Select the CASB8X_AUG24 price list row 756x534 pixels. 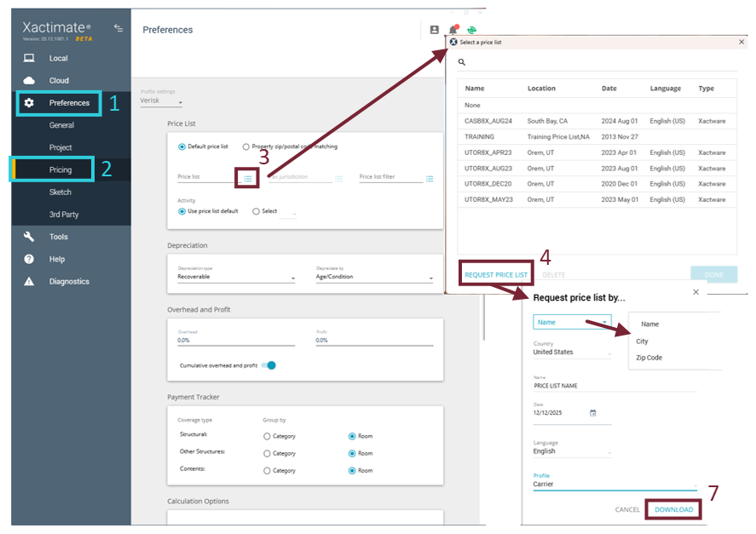pyautogui.click(x=597, y=121)
